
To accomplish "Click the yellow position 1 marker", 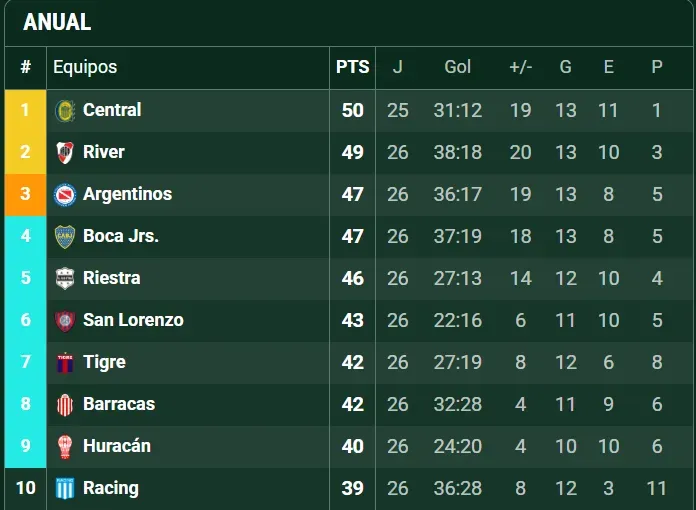I will click(25, 110).
